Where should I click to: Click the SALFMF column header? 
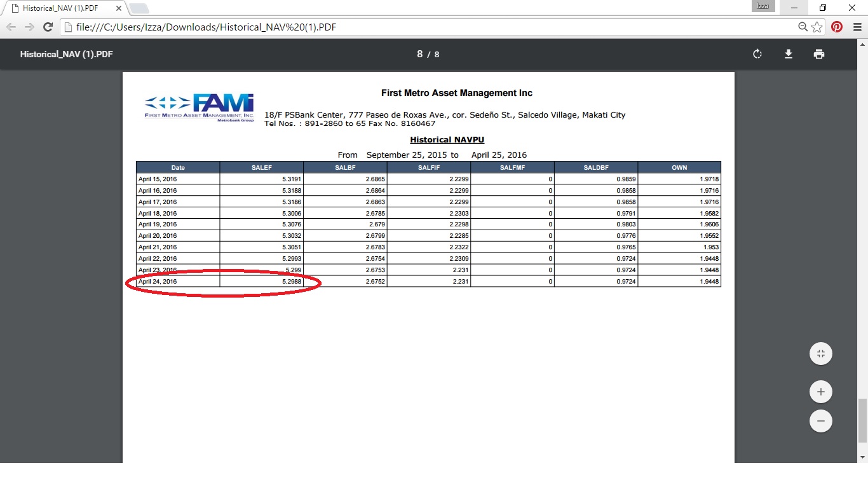pos(512,168)
